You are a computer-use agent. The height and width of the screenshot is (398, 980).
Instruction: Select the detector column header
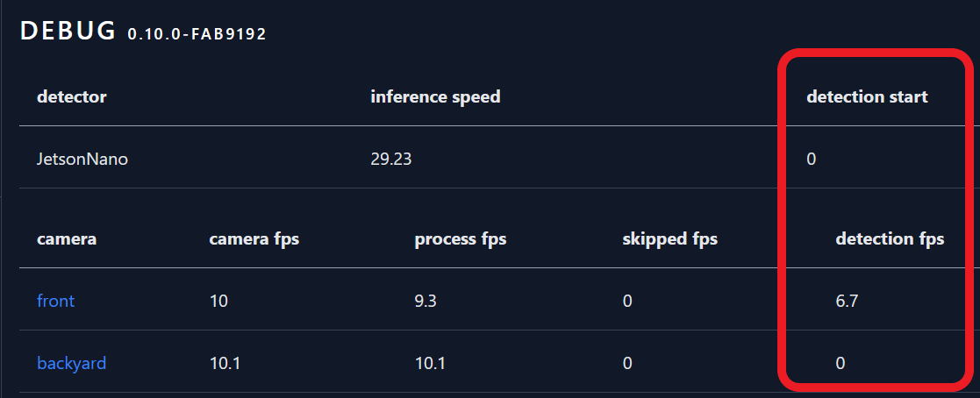[71, 96]
